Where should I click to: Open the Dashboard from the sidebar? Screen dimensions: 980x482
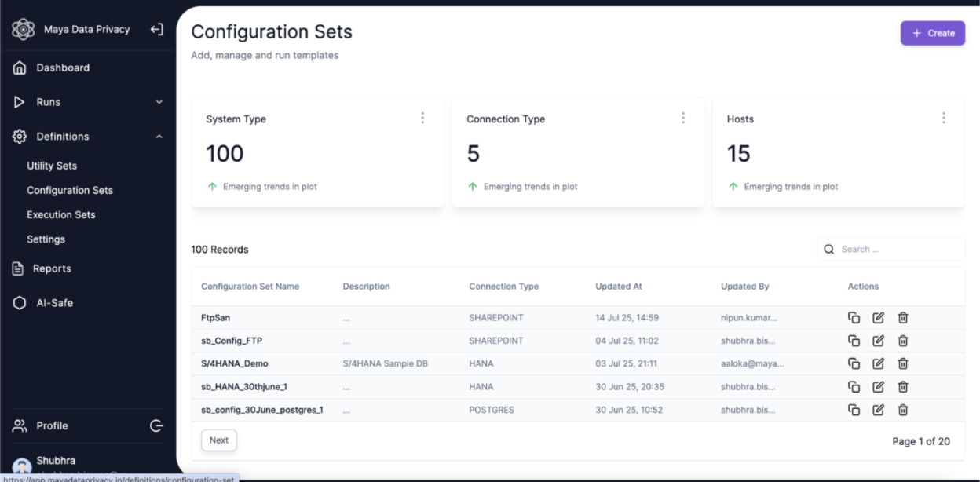point(63,68)
